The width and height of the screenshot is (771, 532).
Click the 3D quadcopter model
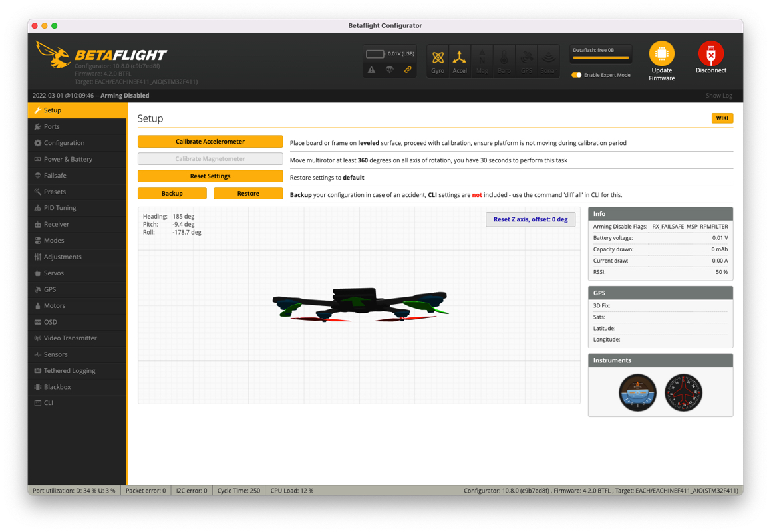click(x=360, y=304)
